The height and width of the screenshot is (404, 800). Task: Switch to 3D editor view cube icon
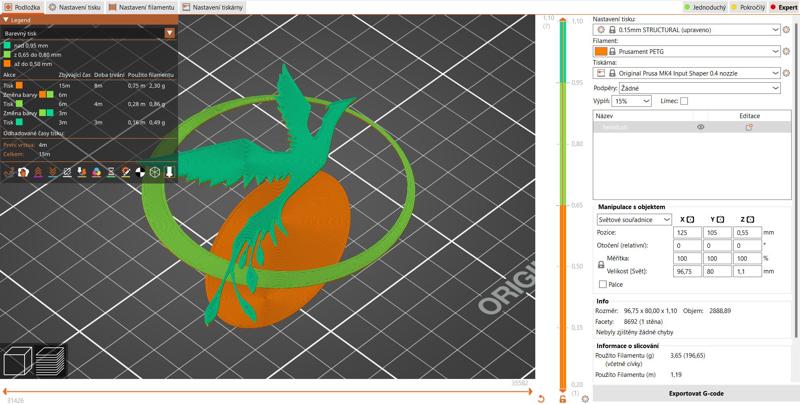click(17, 361)
